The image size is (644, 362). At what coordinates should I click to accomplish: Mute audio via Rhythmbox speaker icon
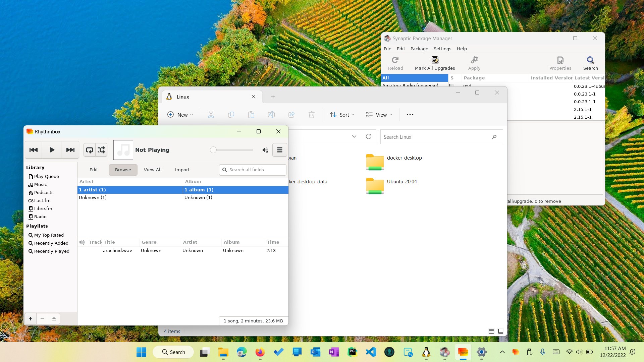point(265,150)
